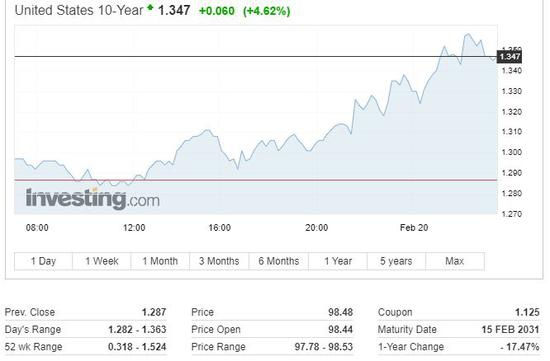Viewport: 550px width, 361px height.
Task: Click the red previous close line
Action: point(256,180)
